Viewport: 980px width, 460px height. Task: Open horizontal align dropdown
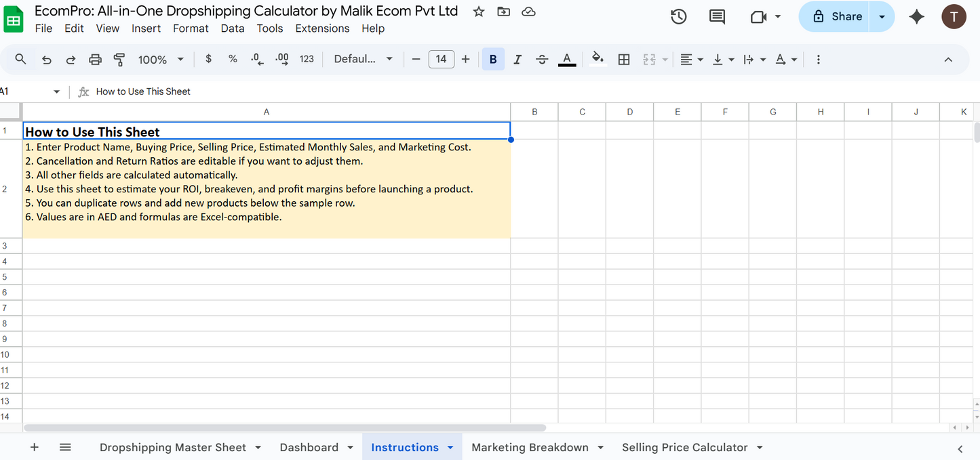pos(691,60)
